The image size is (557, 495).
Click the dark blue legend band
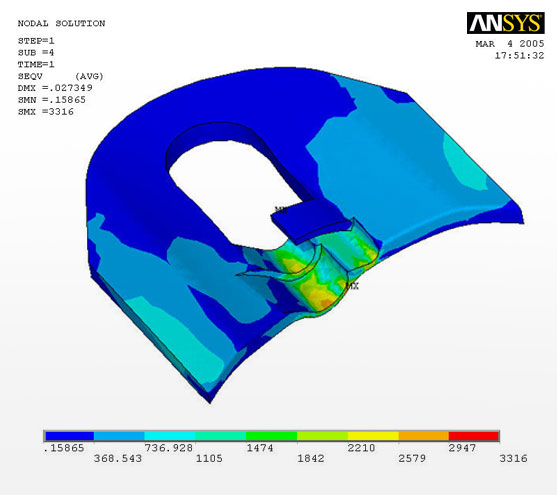point(69,436)
